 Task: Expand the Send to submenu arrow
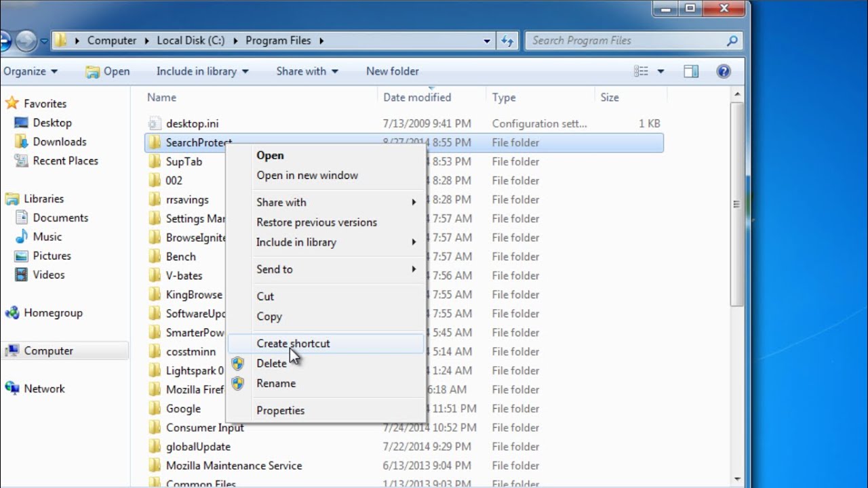tap(414, 270)
